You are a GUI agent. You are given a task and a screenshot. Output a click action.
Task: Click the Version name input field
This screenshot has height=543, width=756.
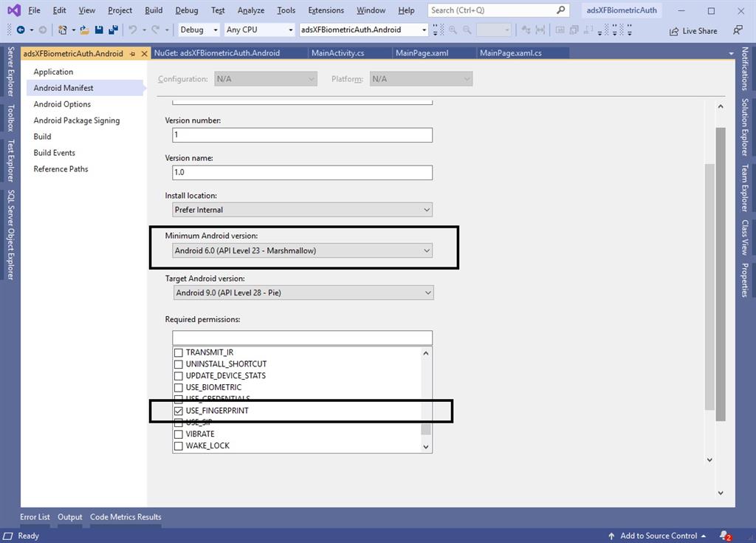coord(302,173)
